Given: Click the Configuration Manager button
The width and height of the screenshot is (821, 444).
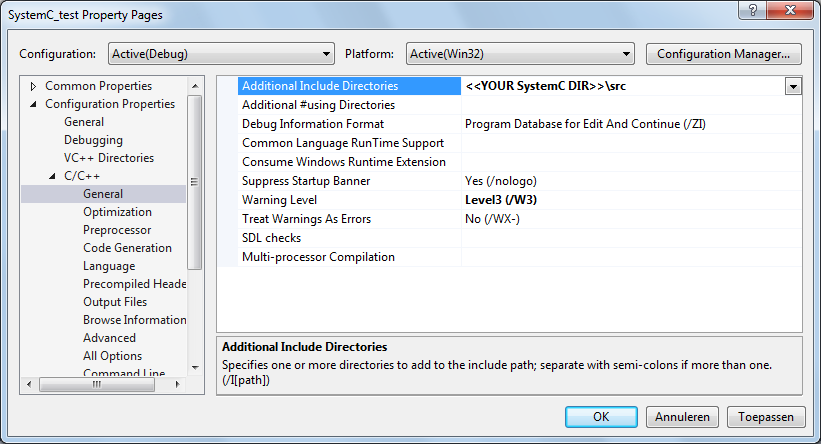Looking at the screenshot, I should click(x=724, y=53).
